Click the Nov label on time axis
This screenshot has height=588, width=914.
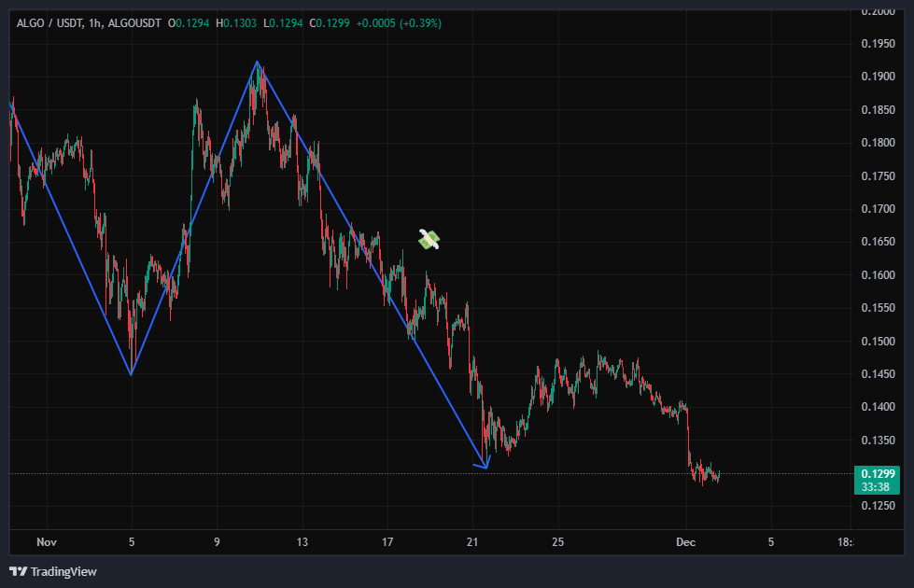point(46,541)
